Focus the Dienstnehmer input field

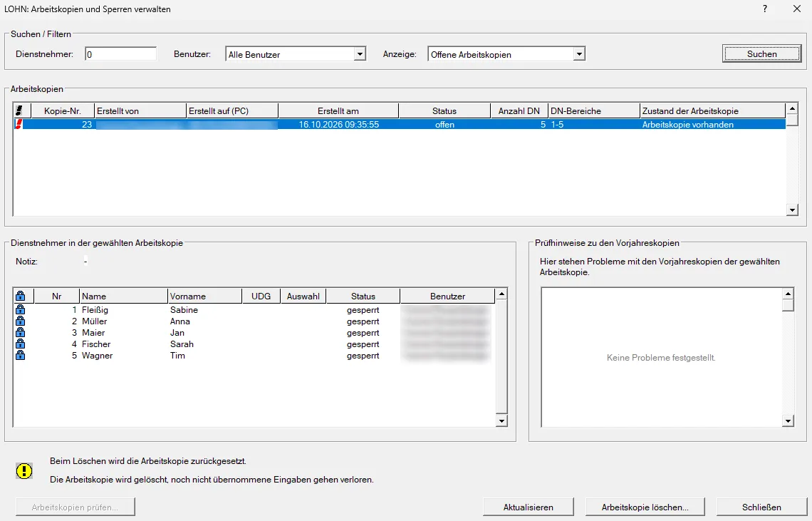coord(120,54)
